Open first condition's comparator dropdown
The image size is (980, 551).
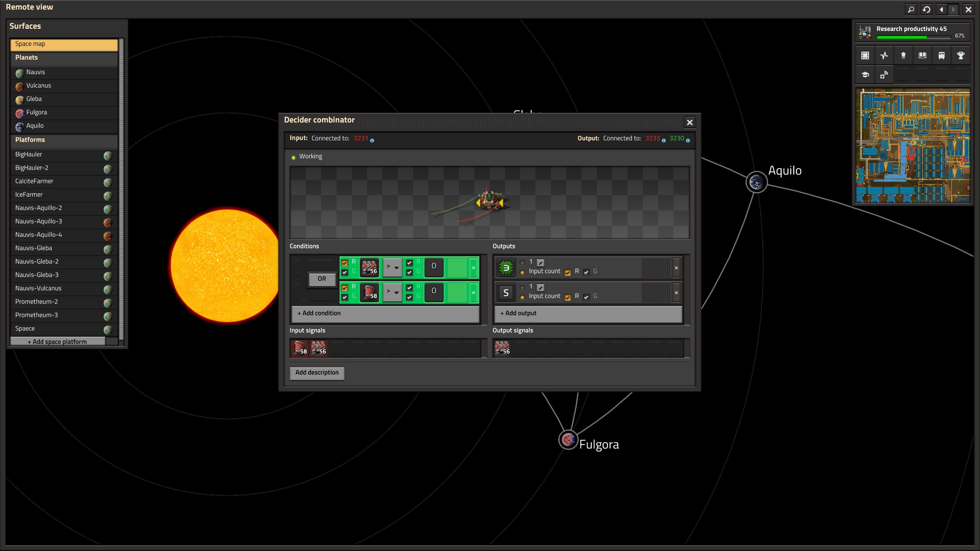392,267
